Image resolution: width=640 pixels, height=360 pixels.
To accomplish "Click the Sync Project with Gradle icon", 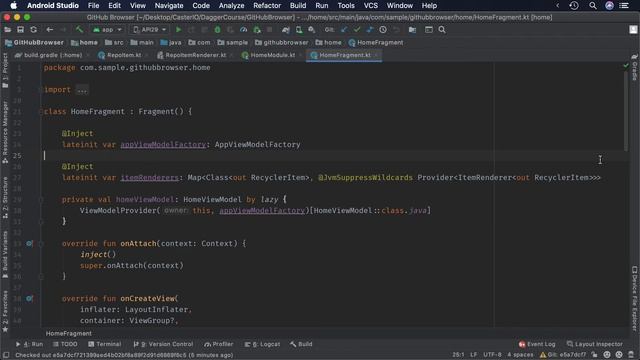I will [286, 30].
